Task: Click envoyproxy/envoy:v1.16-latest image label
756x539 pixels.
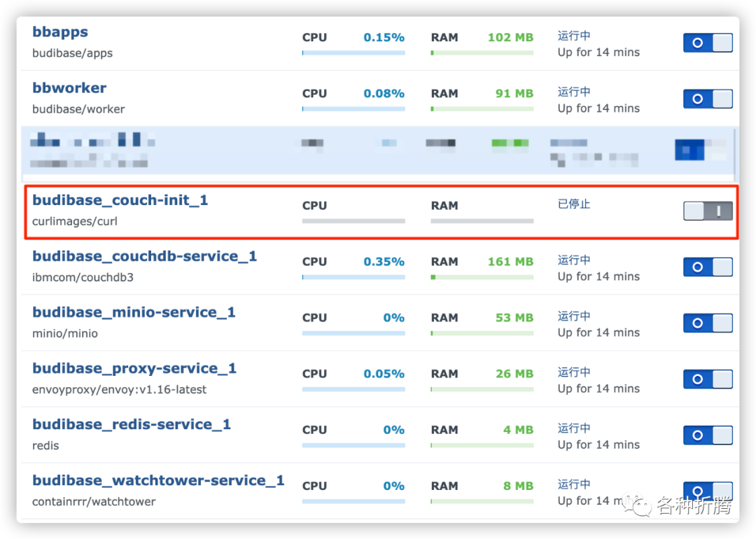Action: click(119, 389)
